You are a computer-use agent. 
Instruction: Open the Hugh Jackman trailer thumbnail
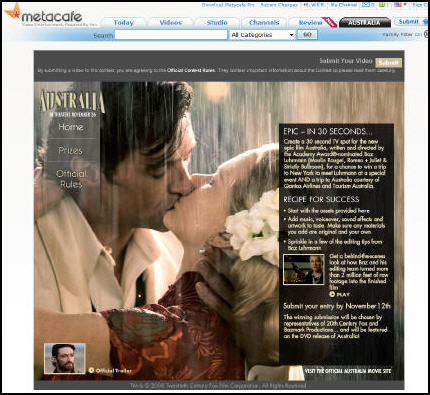65,358
